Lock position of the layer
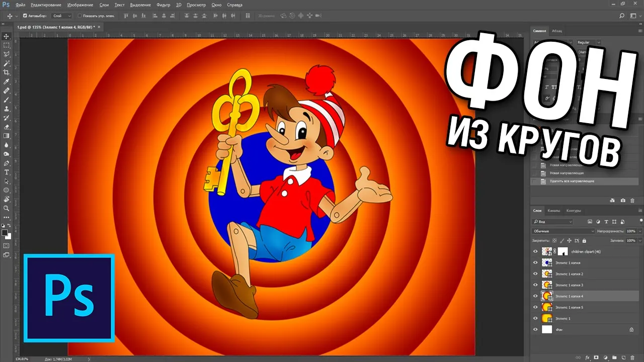Screen dimensions: 644x362 click(570, 241)
